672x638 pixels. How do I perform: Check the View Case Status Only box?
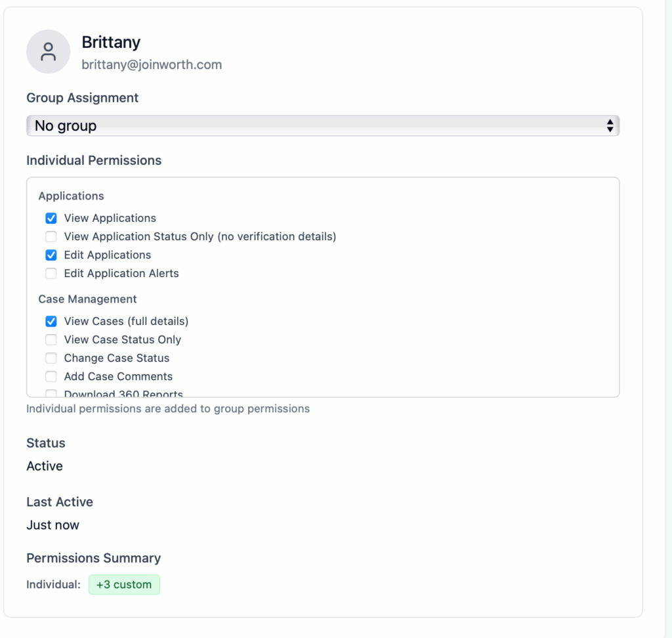[51, 340]
